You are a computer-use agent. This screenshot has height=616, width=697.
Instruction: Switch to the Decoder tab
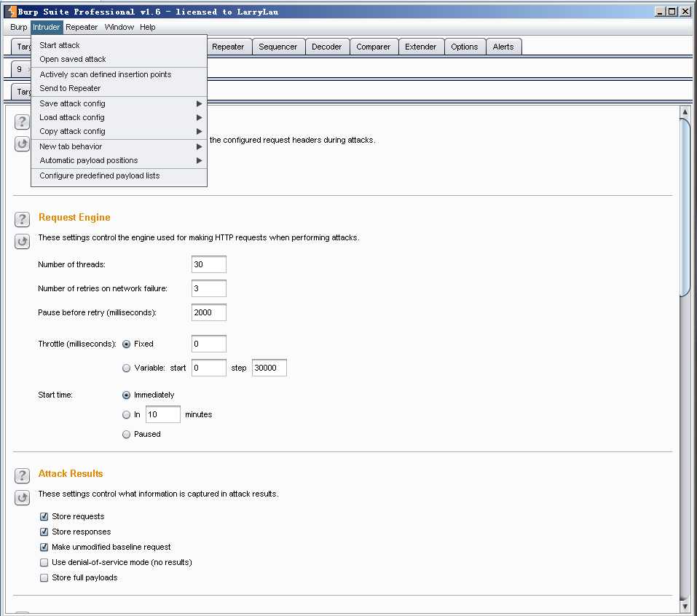click(x=327, y=47)
